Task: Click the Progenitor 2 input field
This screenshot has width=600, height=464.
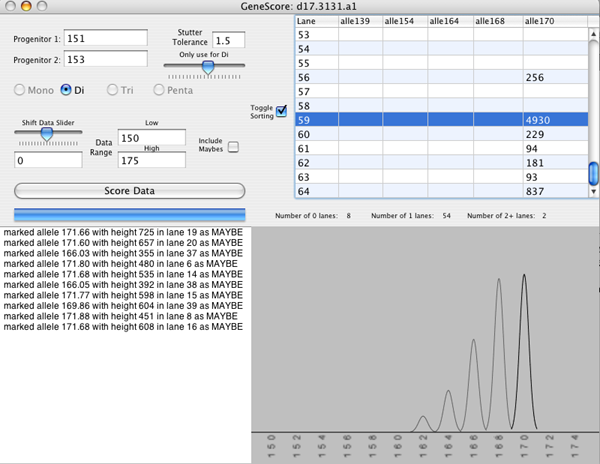Action: 106,59
